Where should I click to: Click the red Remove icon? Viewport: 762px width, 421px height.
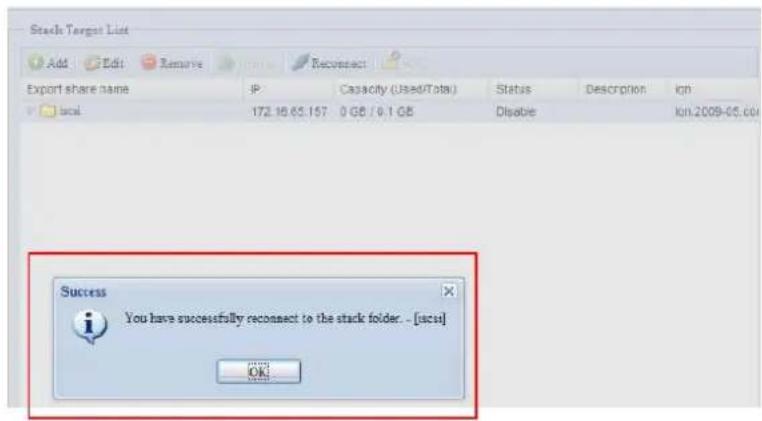pos(149,62)
